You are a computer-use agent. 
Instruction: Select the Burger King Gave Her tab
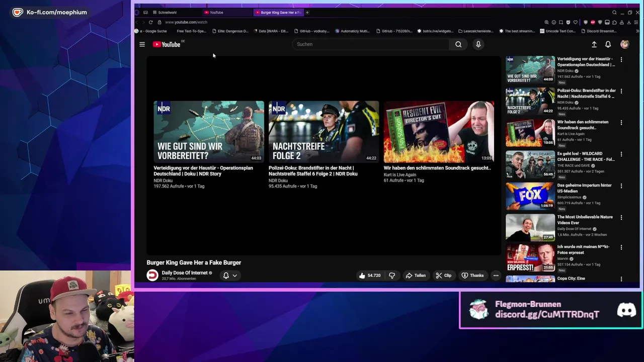278,12
